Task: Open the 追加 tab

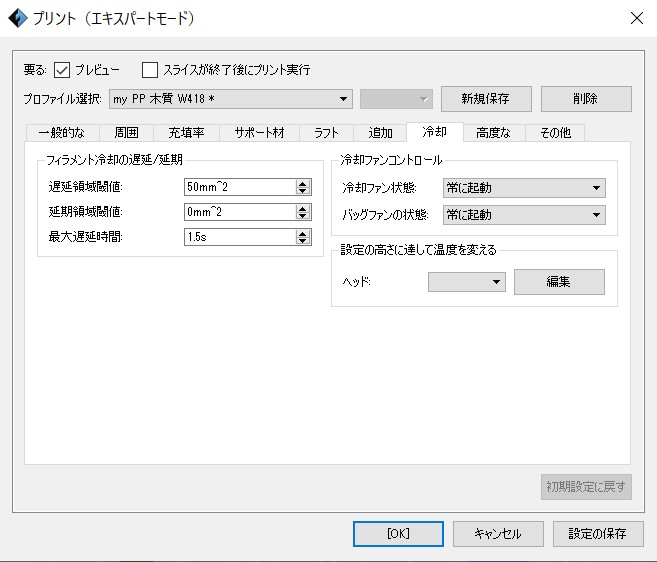Action: pos(380,133)
